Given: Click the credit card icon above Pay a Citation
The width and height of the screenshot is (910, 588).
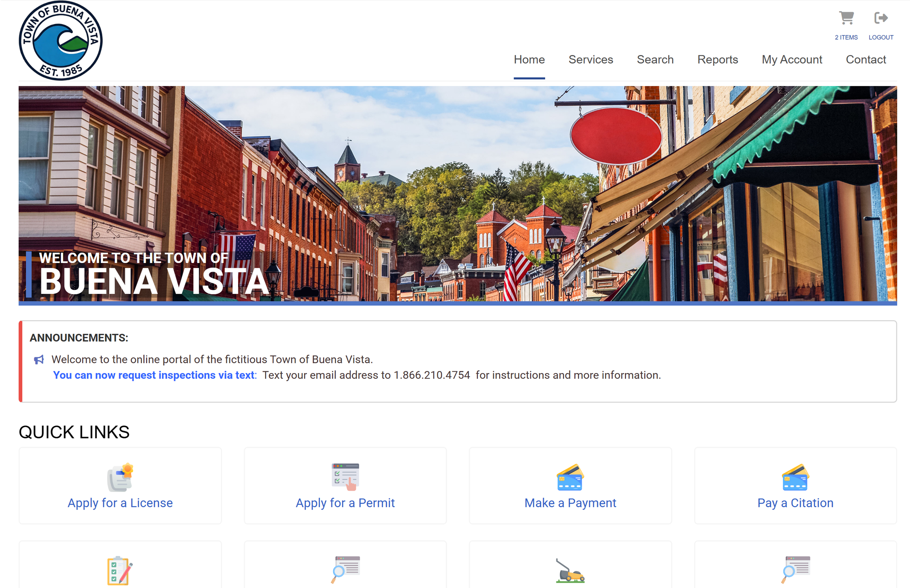Looking at the screenshot, I should click(795, 477).
